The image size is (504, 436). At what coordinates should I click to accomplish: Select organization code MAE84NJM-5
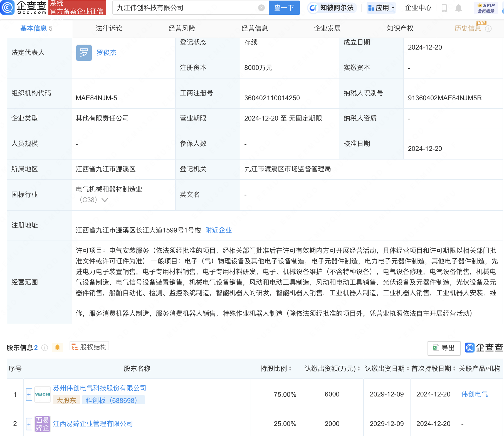[96, 98]
